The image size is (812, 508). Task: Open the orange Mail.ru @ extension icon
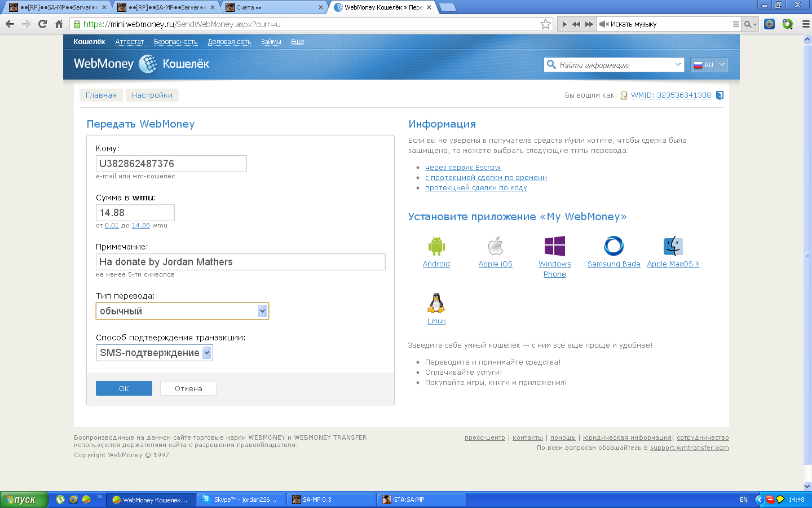click(770, 24)
